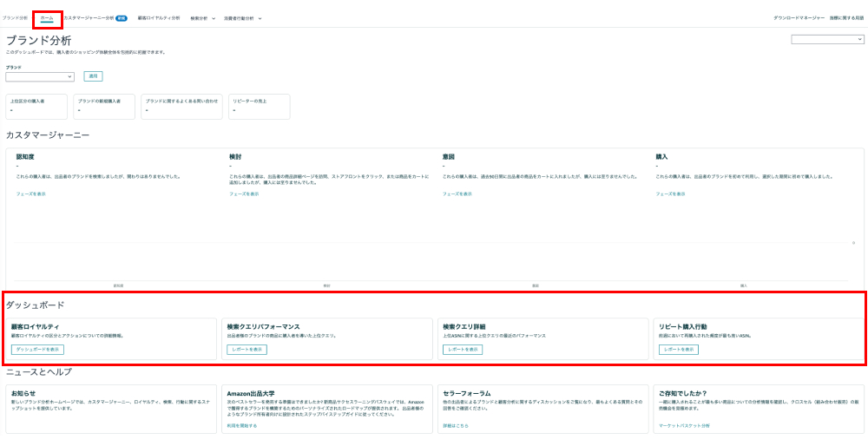Click the 意図 heading text
Viewport: 868px width, 446px height.
coord(449,157)
